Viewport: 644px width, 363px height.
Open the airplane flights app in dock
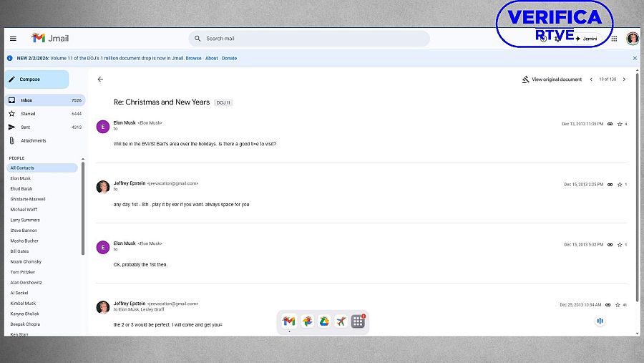[341, 321]
